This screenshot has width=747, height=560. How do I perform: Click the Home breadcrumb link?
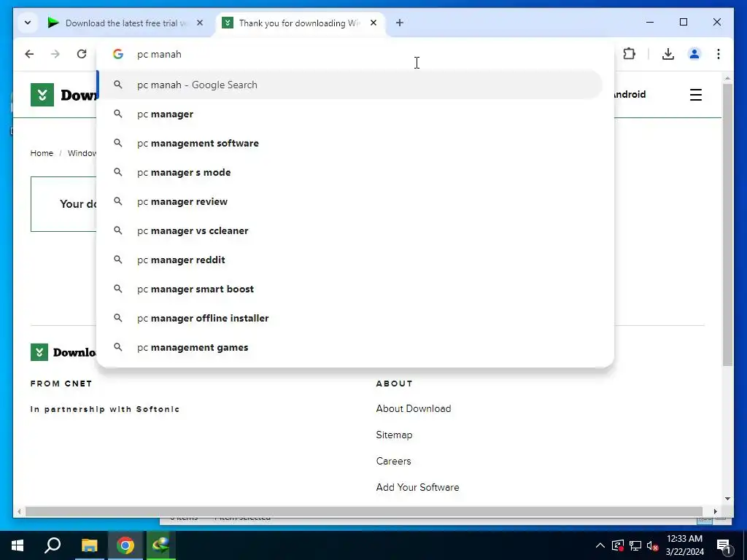42,153
